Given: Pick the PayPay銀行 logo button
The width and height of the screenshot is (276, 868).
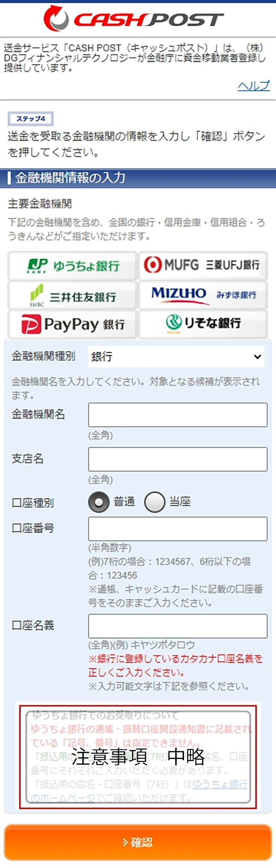Looking at the screenshot, I should click(x=73, y=324).
